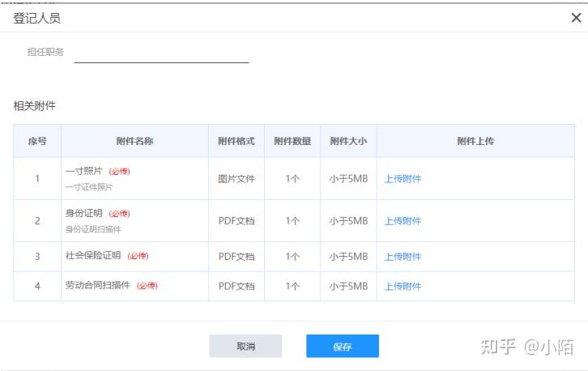Viewport: 588px width, 371px height.
Task: Click the 社会保险证明 row name
Action: pyautogui.click(x=93, y=256)
